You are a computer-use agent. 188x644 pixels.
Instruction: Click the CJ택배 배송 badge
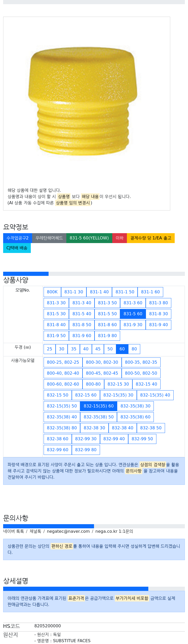click(x=17, y=248)
